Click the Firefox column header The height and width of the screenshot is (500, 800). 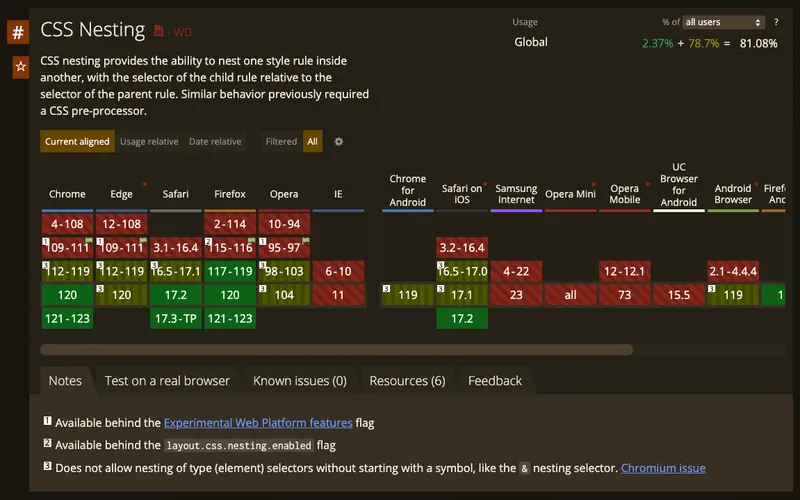coord(230,194)
